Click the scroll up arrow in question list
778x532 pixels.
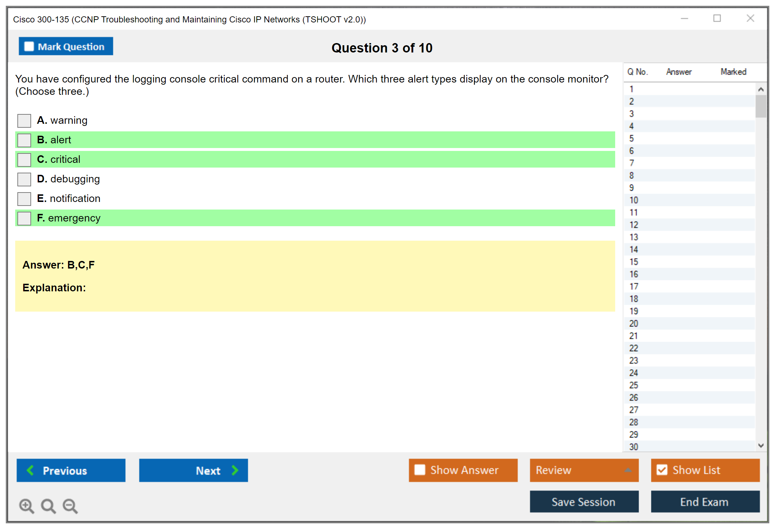click(x=761, y=89)
